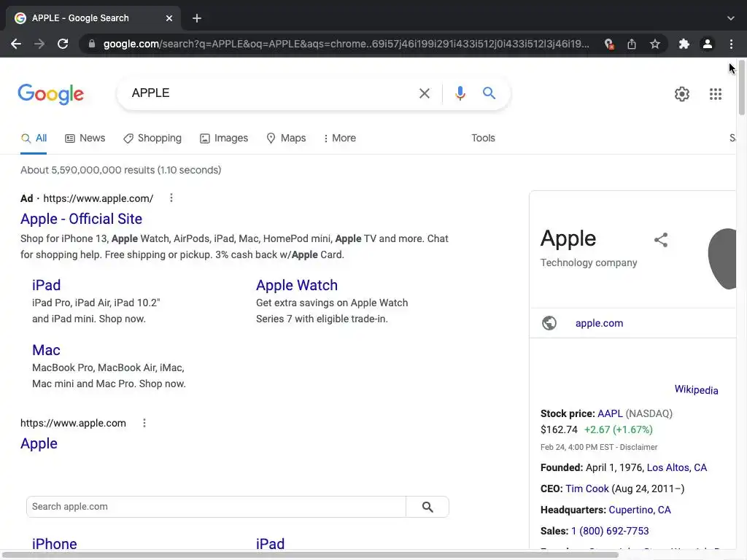747x560 pixels.
Task: Open the Google apps grid
Action: [x=716, y=94]
